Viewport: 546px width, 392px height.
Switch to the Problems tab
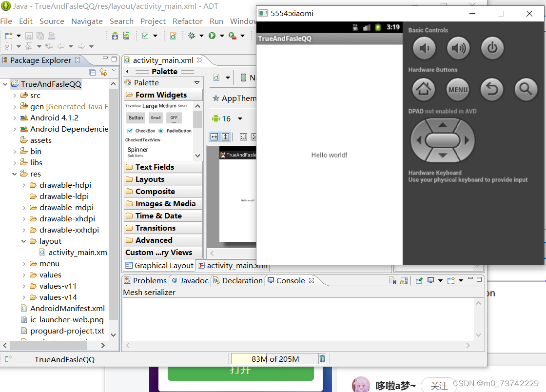146,281
